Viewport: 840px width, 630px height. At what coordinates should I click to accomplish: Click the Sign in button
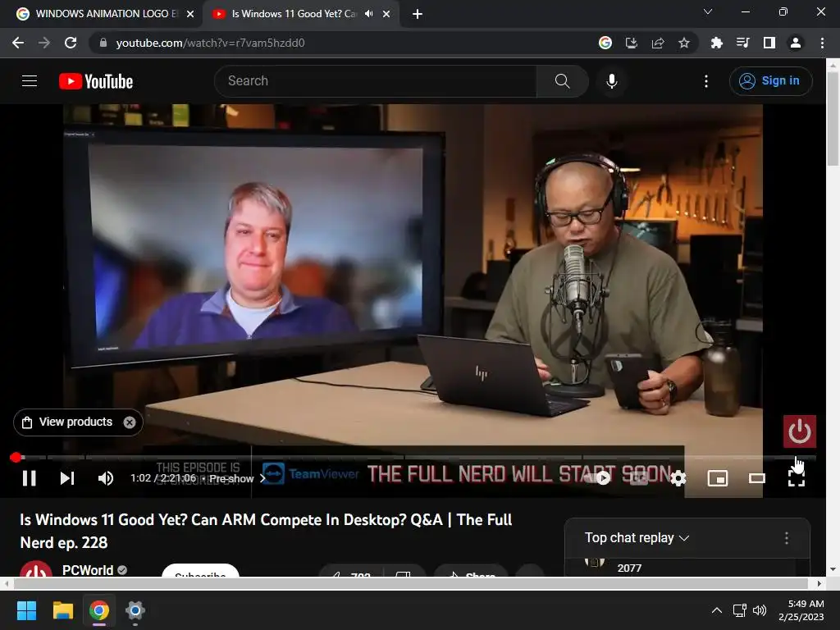coord(770,81)
